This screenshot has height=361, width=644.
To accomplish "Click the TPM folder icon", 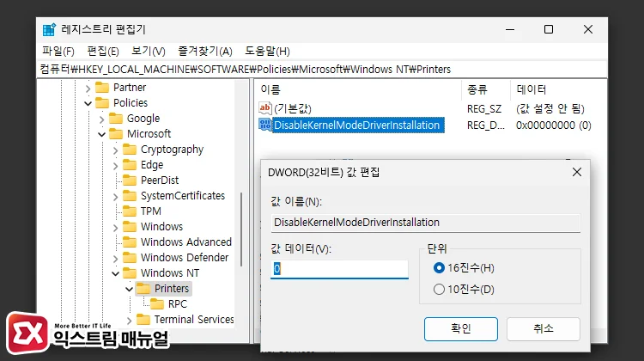I will pyautogui.click(x=130, y=211).
